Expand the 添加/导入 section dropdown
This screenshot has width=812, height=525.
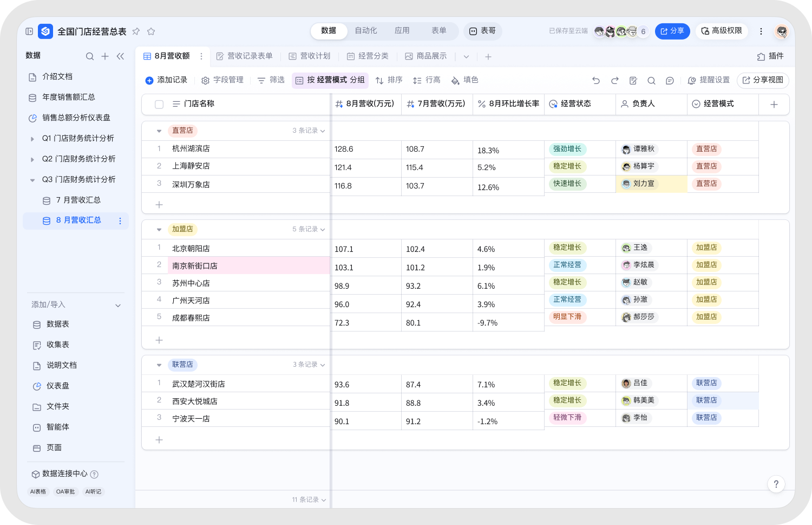[x=118, y=305]
